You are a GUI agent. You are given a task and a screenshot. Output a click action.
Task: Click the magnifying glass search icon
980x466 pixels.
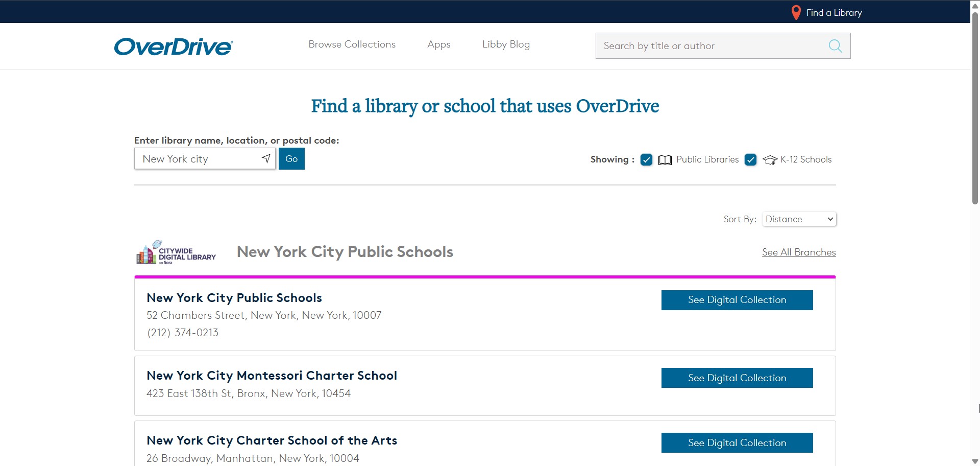point(835,46)
